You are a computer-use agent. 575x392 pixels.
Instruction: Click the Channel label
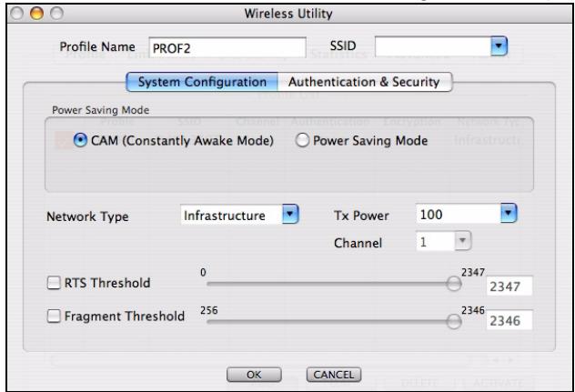pyautogui.click(x=358, y=243)
